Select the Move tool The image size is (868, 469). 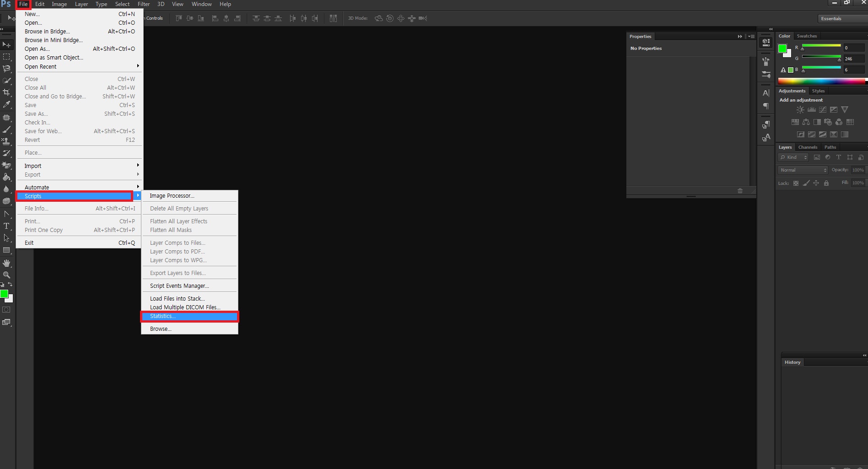point(6,44)
